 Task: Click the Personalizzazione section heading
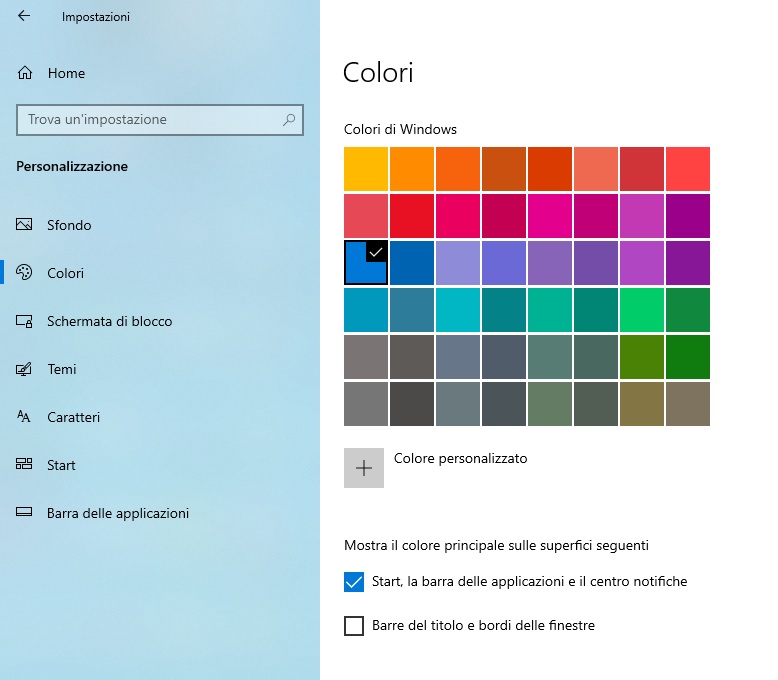coord(72,166)
